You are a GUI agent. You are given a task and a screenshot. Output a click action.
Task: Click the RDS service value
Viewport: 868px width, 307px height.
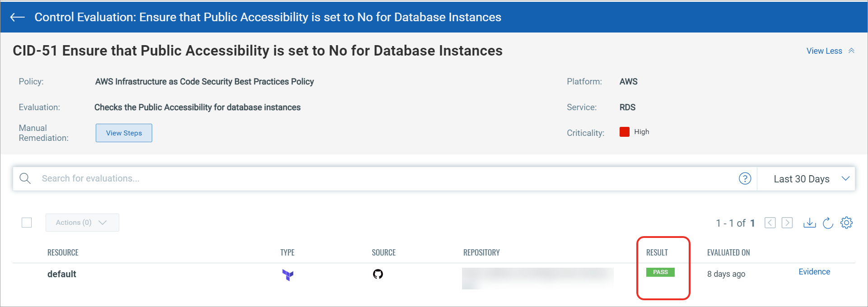(627, 107)
